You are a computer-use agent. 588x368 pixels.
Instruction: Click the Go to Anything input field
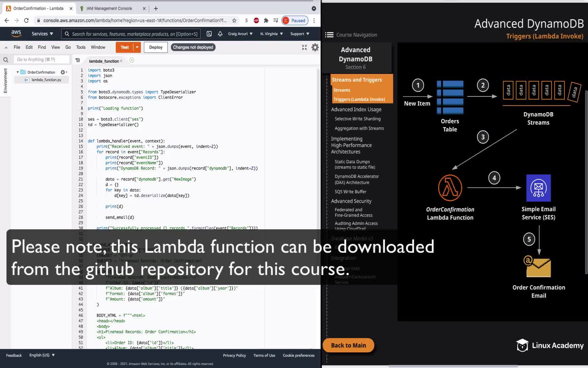coord(42,60)
